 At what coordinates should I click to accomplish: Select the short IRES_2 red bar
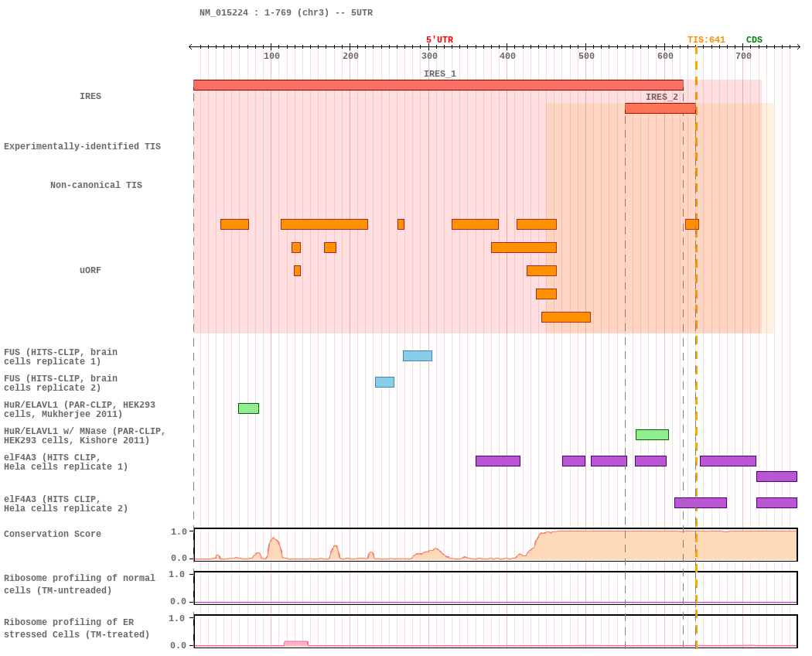click(x=660, y=108)
